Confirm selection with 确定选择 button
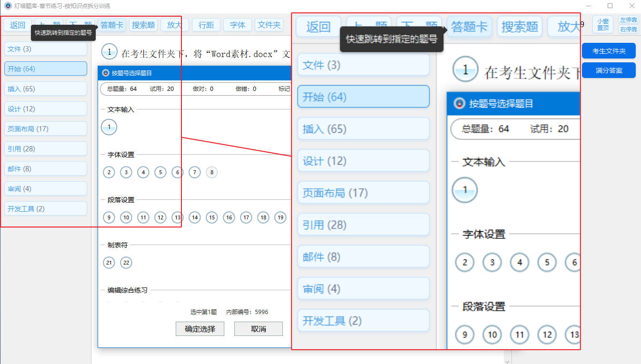The width and height of the screenshot is (641, 364). (x=200, y=329)
